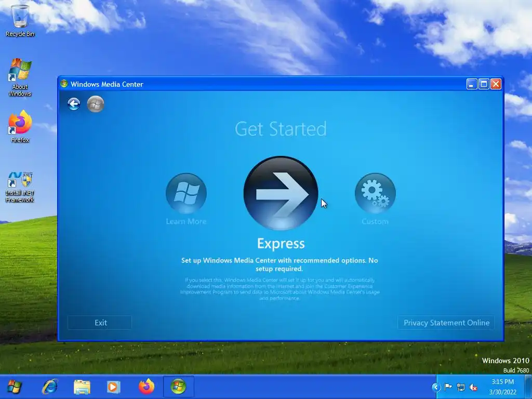Show hidden system tray icons

[x=436, y=387]
